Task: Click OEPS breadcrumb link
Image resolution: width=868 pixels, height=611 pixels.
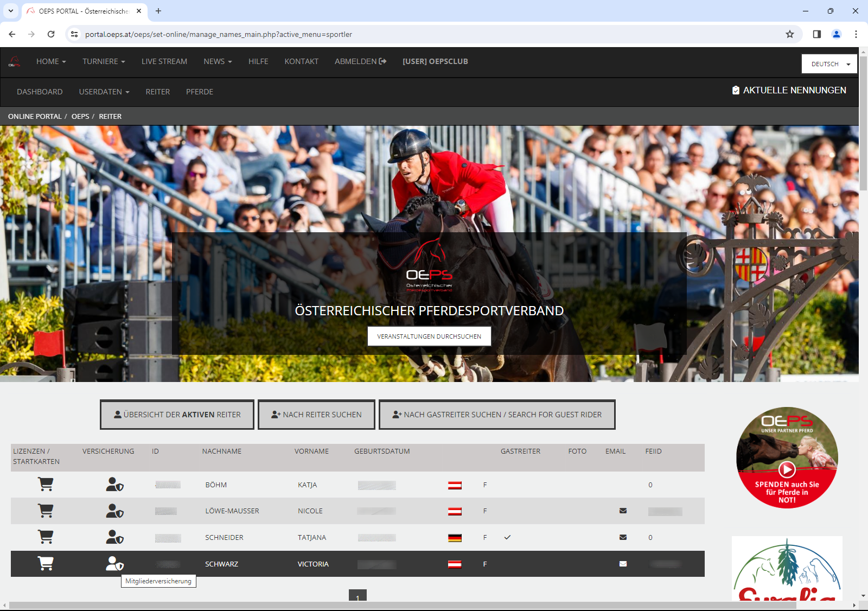Action: pos(80,116)
